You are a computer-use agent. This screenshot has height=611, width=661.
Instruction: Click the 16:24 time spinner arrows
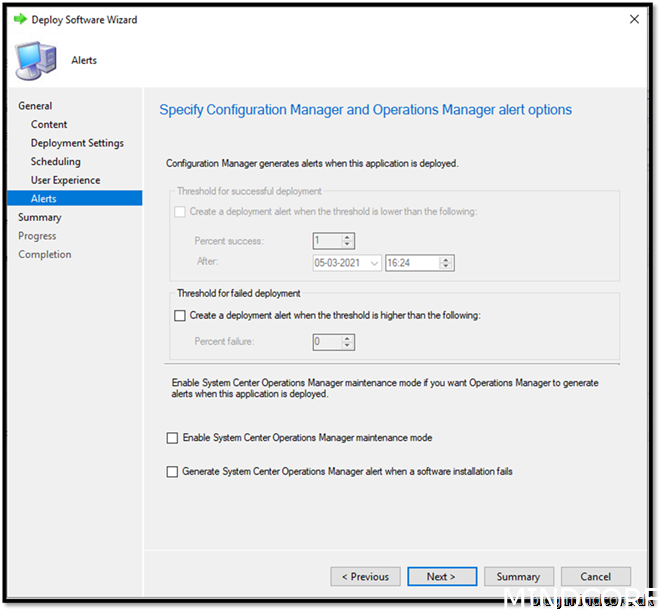click(447, 263)
